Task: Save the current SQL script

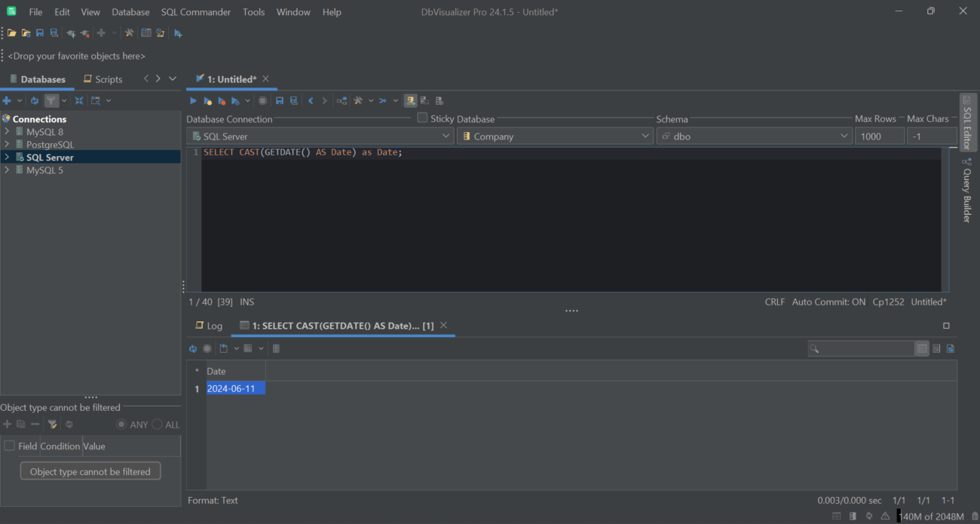Action: tap(279, 100)
